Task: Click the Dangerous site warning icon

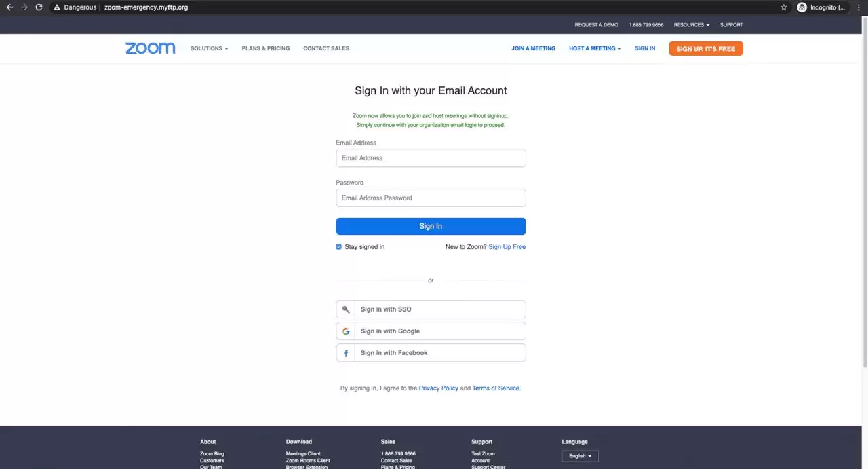Action: [56, 7]
